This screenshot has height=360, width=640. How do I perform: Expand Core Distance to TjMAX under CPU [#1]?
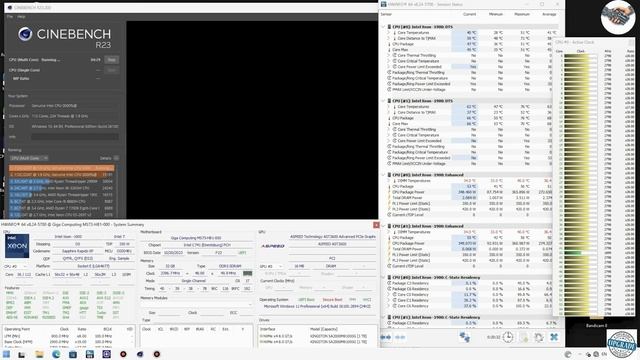tap(389, 112)
